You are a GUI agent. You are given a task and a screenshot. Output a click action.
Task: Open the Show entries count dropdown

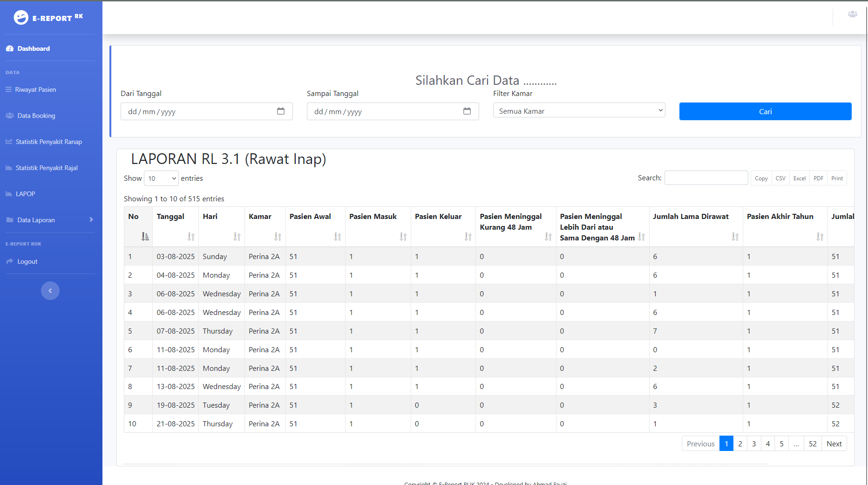161,178
